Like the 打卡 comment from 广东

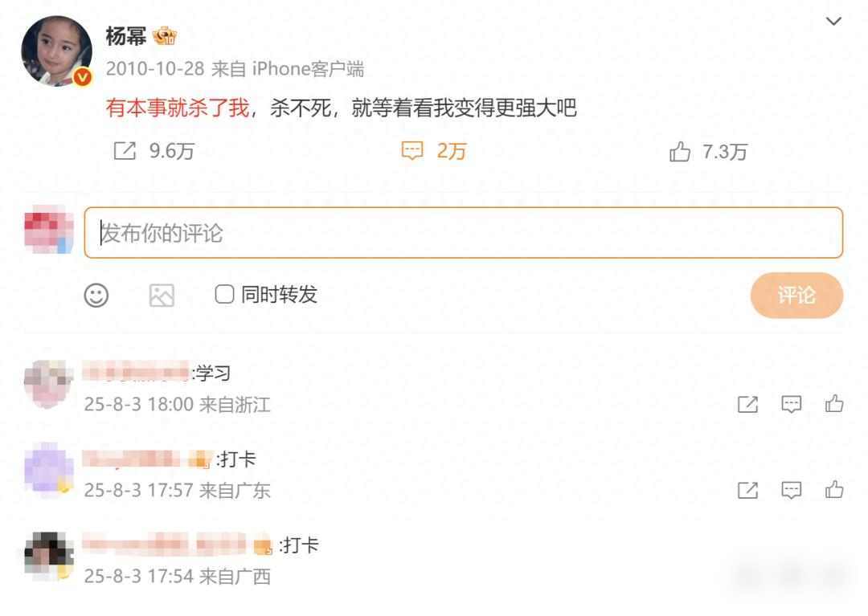point(834,489)
